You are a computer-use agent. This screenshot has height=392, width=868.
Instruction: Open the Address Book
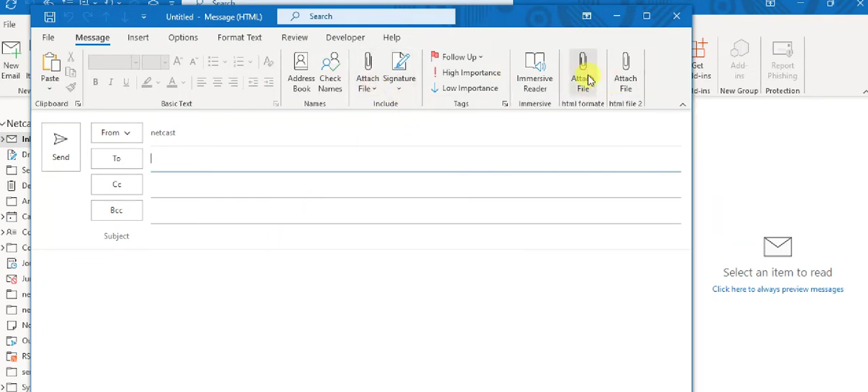click(x=301, y=73)
